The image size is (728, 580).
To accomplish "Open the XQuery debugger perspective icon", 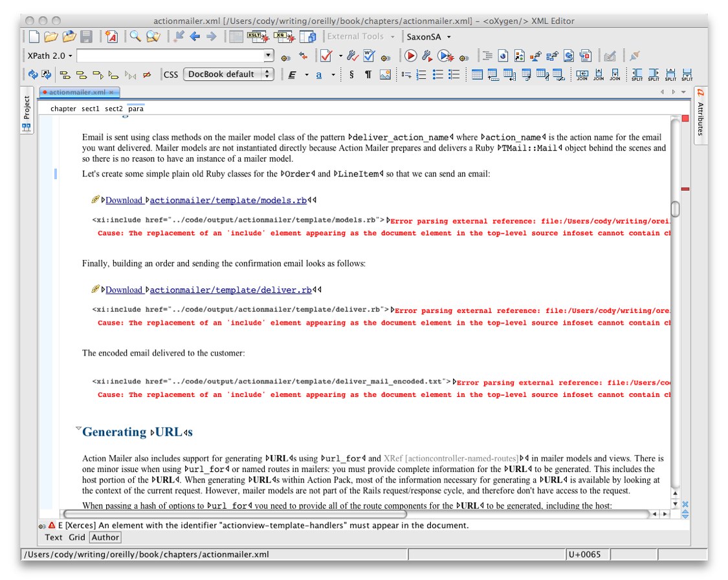I will point(283,37).
